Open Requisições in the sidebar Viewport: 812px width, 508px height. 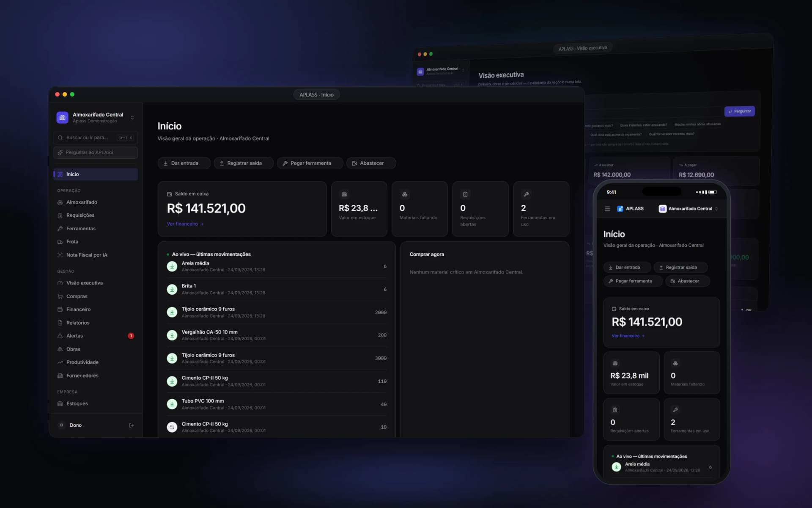click(96, 215)
